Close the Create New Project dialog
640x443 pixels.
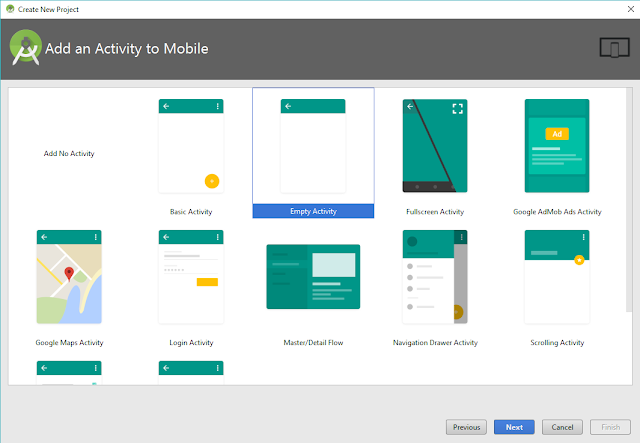pyautogui.click(x=631, y=9)
